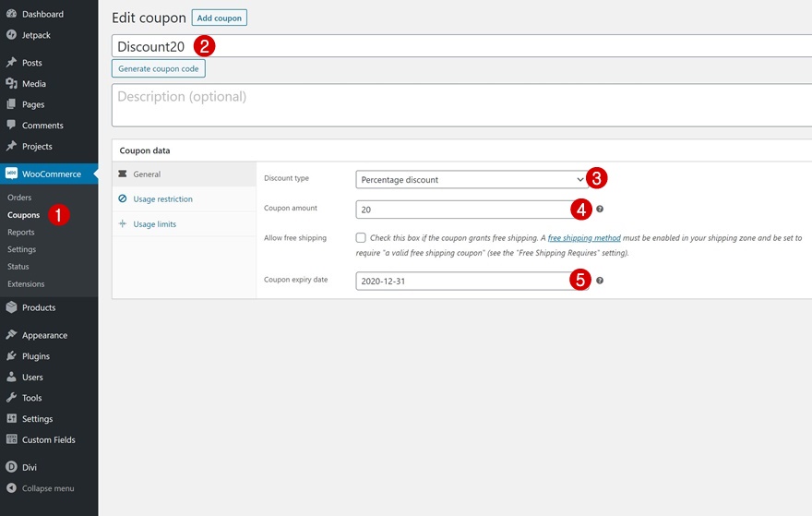Open the Discount type dropdown

click(471, 179)
